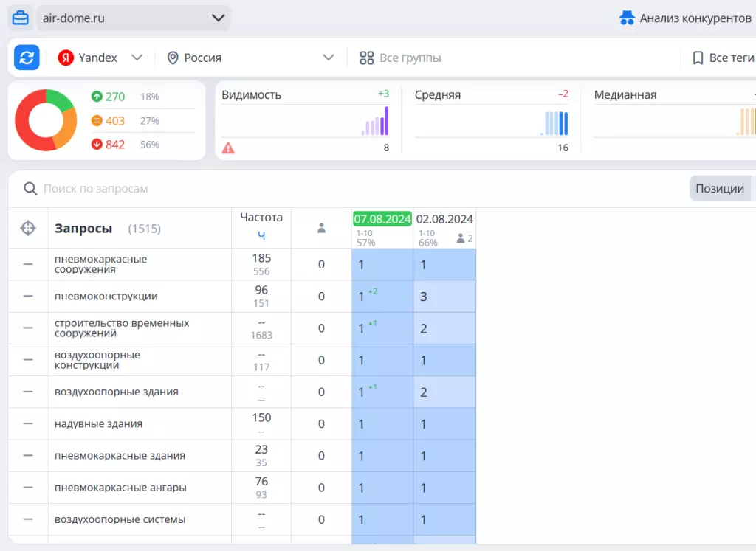Select the 07.08.2024 date column
756x551 pixels.
click(382, 219)
